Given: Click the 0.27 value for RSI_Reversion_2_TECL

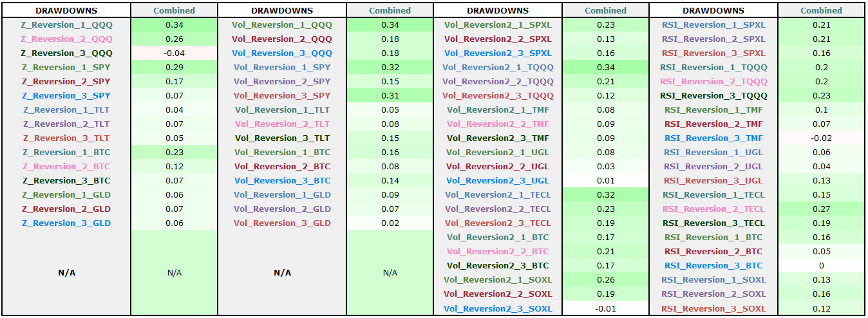Looking at the screenshot, I should tap(822, 209).
